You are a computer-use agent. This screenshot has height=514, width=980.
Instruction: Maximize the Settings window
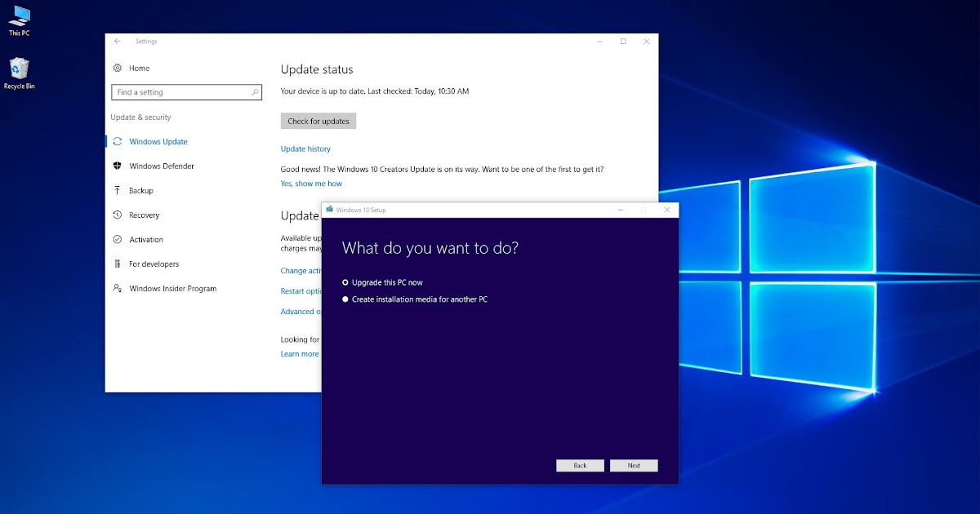(x=623, y=41)
